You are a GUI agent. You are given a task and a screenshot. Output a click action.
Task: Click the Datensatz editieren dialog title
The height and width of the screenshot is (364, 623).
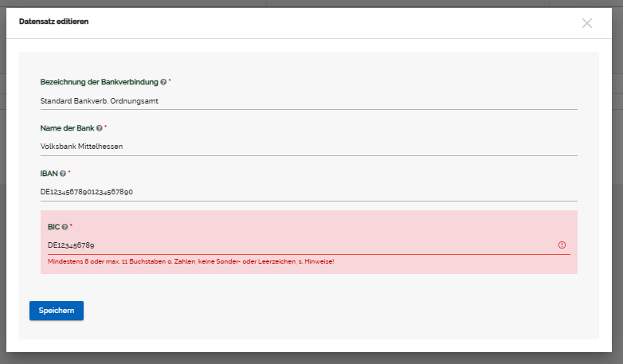tap(53, 22)
